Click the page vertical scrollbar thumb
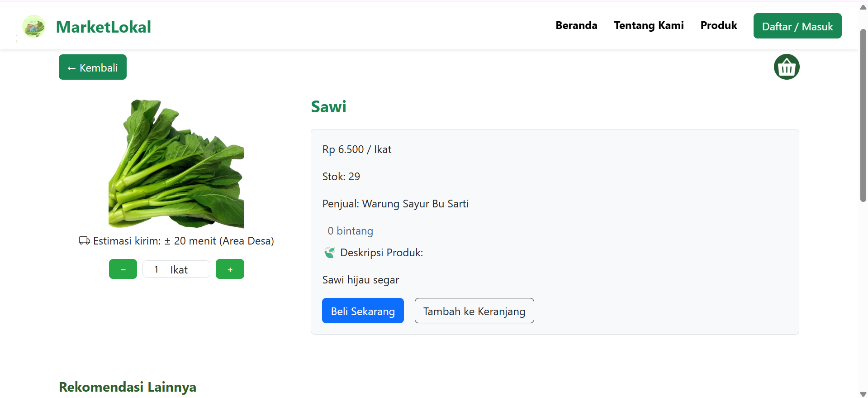 pos(863,115)
